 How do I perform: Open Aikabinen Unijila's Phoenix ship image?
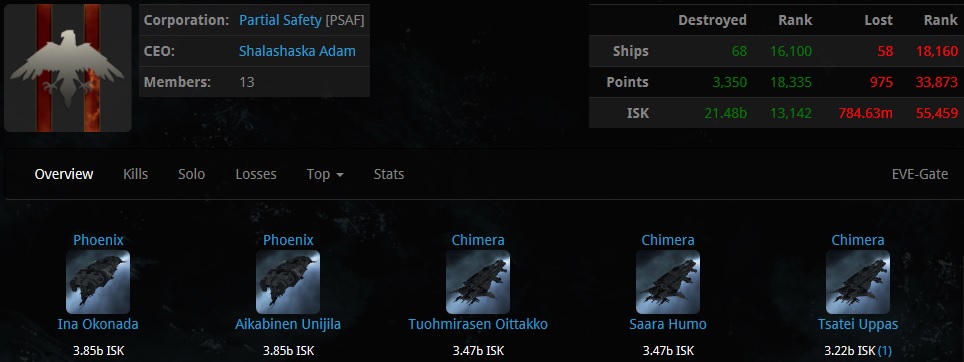coord(288,282)
